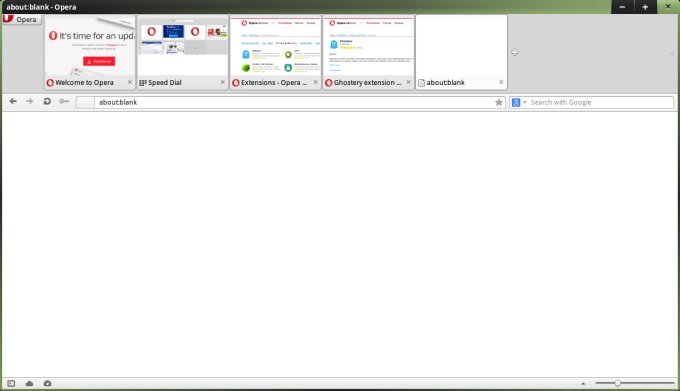Screen dimensions: 680x391
Task: Open a new tab with plus icon
Action: click(x=514, y=52)
